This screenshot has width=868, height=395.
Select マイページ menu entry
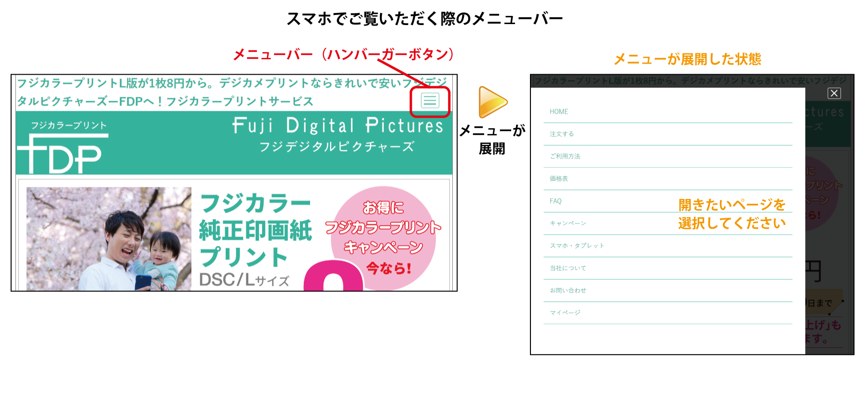point(668,313)
